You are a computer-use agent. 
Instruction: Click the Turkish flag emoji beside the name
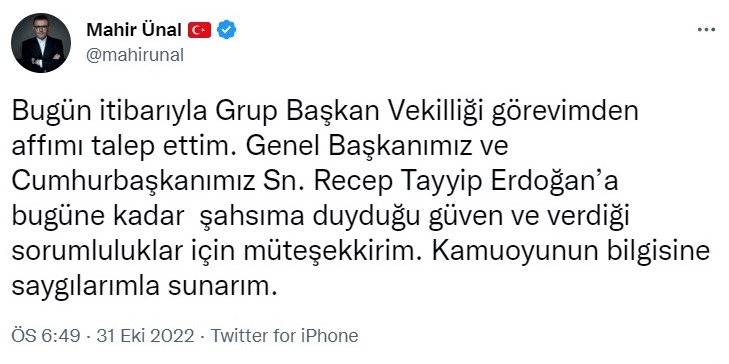[x=199, y=31]
